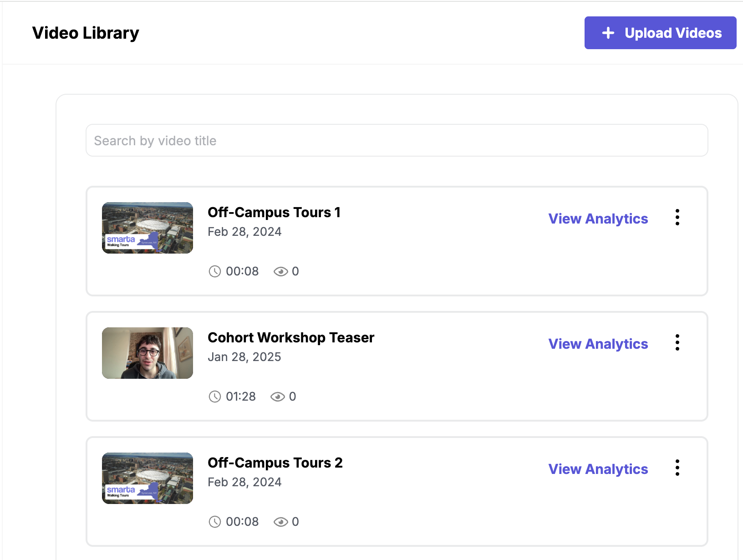Show more options for Off-Campus Tours 2
The image size is (743, 560).
pos(677,468)
